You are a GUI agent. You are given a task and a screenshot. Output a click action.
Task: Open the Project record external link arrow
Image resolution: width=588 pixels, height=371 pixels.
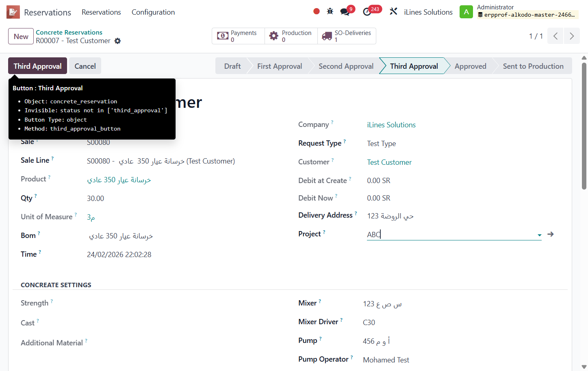(551, 234)
